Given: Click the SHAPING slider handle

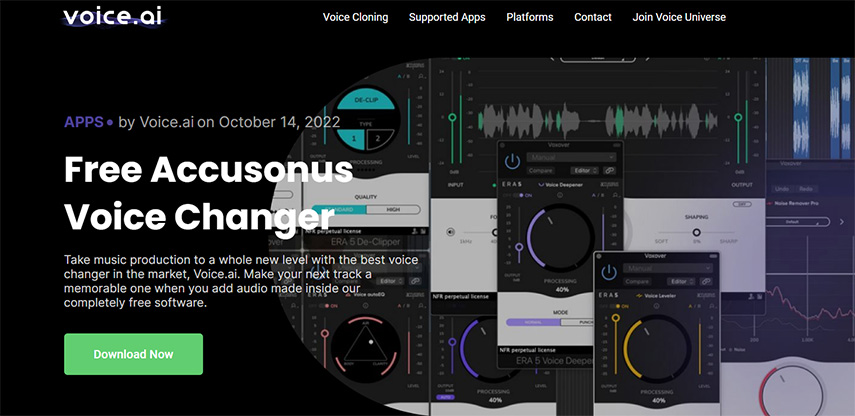Looking at the screenshot, I should coord(696,232).
